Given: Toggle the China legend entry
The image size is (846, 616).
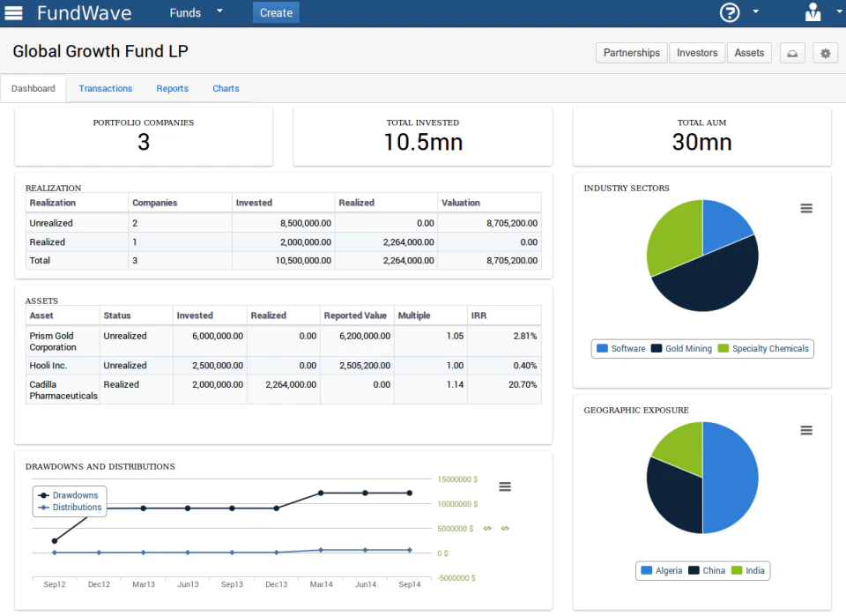Looking at the screenshot, I should click(710, 570).
